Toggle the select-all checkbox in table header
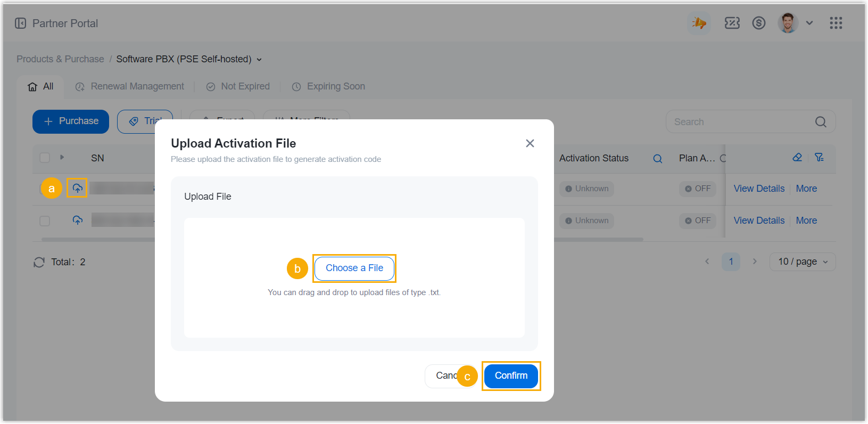This screenshot has height=424, width=868. tap(45, 158)
